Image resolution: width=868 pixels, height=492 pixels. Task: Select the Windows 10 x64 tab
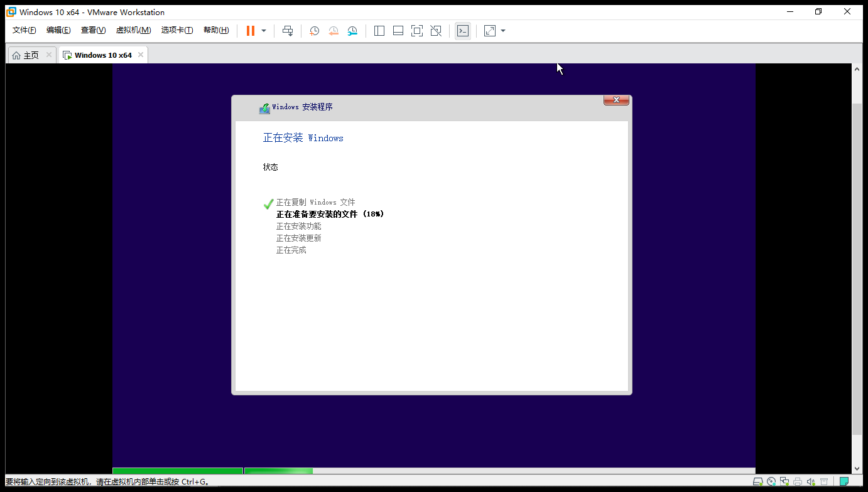(x=103, y=55)
